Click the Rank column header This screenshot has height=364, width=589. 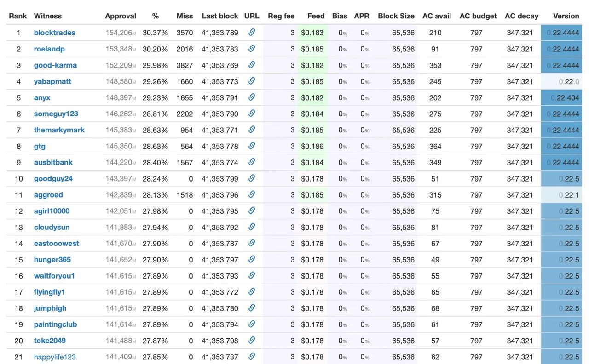coord(18,16)
